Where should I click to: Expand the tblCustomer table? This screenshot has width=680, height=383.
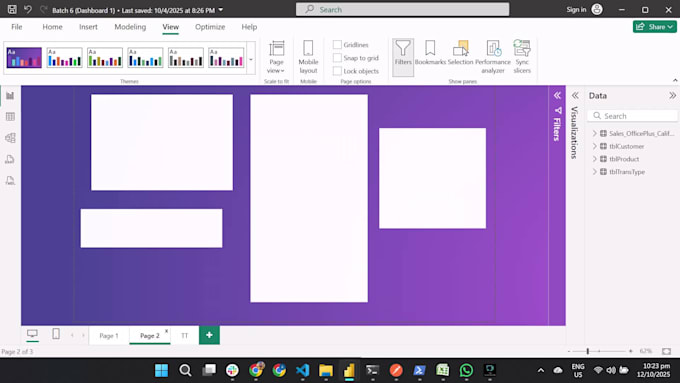pos(595,146)
